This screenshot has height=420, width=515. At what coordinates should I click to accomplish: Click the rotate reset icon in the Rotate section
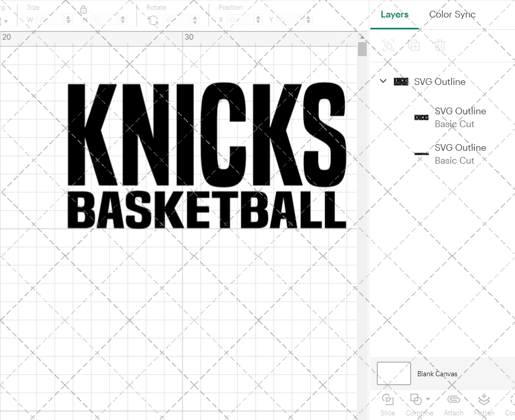click(x=154, y=19)
